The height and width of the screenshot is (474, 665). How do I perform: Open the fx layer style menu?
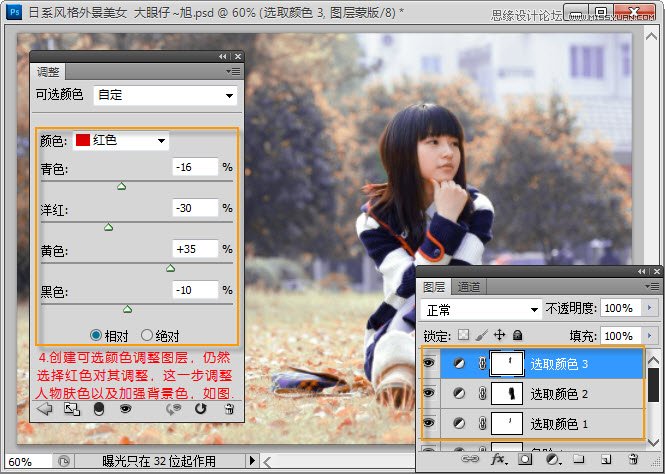[x=497, y=459]
